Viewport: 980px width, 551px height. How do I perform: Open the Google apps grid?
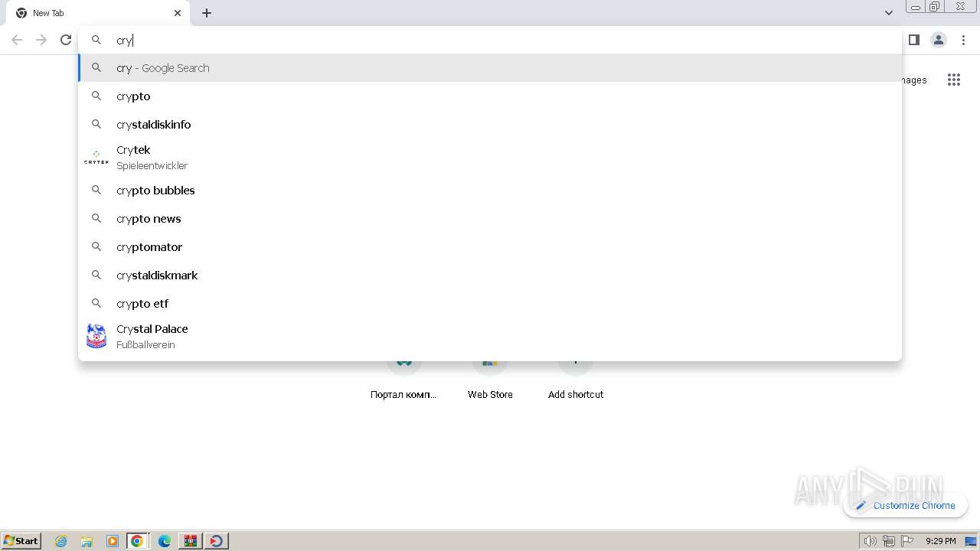tap(953, 80)
